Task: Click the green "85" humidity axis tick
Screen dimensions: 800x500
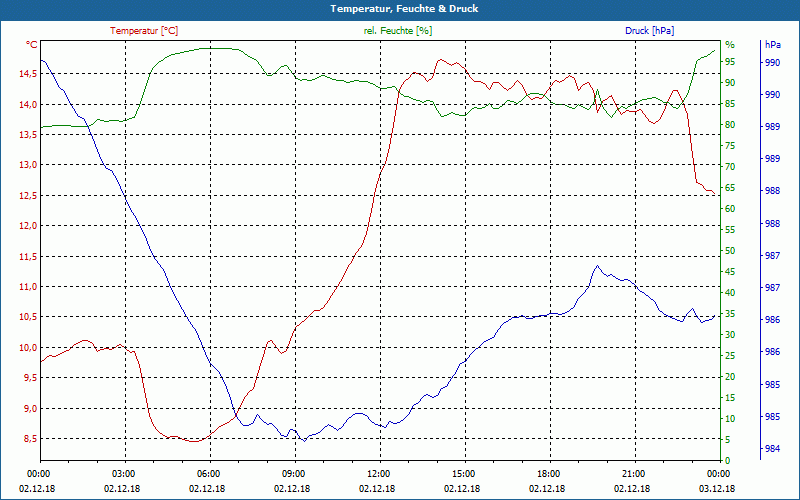Action: 730,104
